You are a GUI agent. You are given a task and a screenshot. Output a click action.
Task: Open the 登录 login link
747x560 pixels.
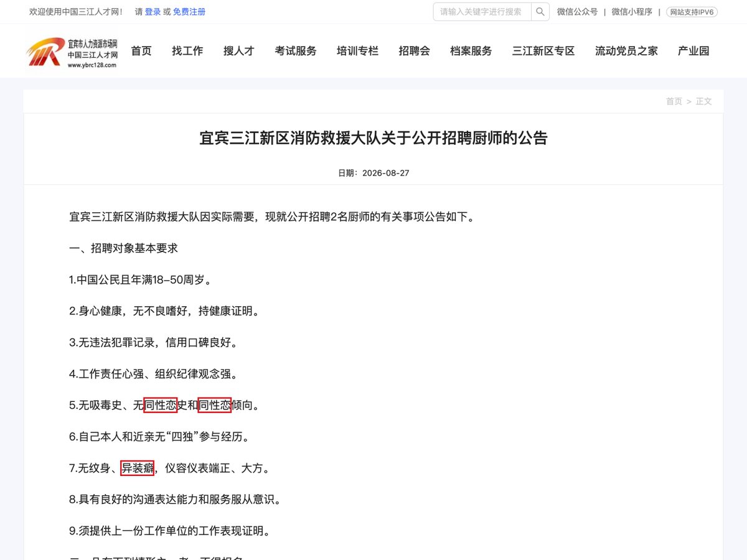[x=153, y=12]
